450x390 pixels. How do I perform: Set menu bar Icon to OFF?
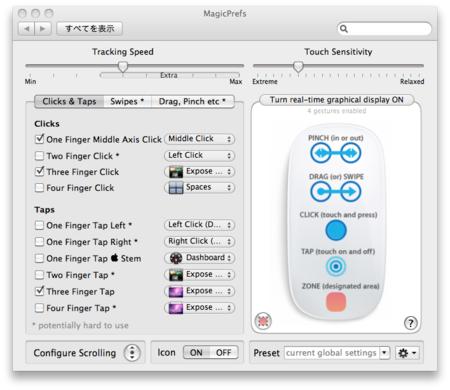tap(224, 353)
